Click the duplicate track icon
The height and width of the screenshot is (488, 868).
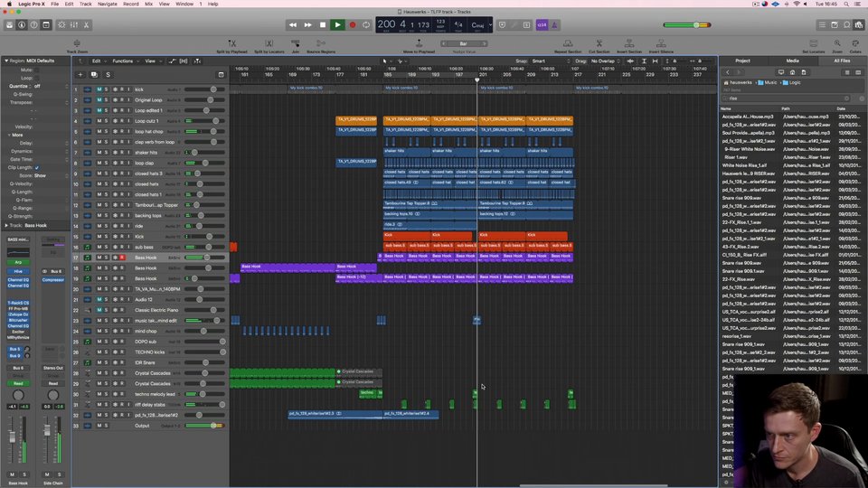pyautogui.click(x=94, y=75)
